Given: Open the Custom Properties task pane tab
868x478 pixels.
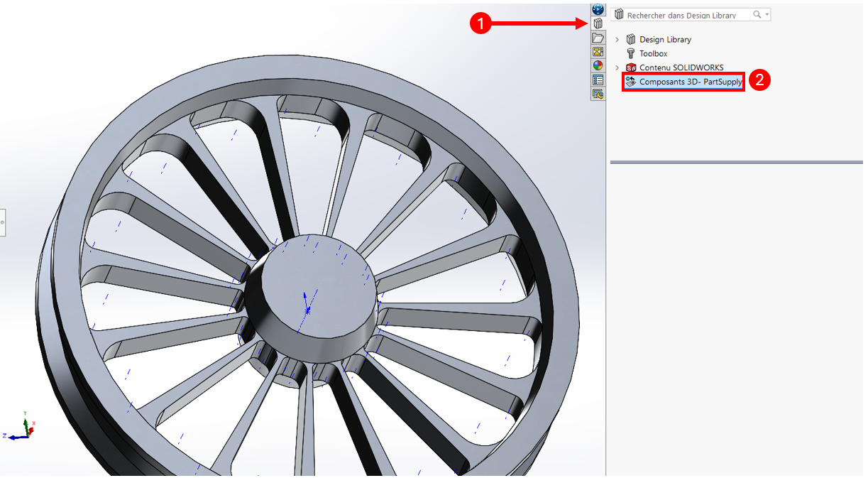Looking at the screenshot, I should point(598,80).
